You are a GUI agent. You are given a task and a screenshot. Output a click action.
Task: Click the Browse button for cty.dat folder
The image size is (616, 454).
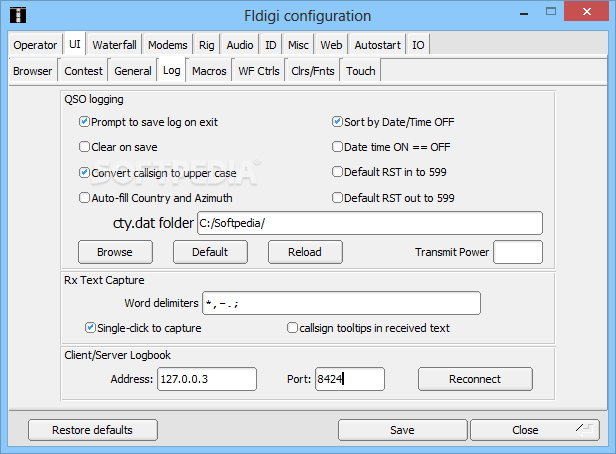click(115, 252)
